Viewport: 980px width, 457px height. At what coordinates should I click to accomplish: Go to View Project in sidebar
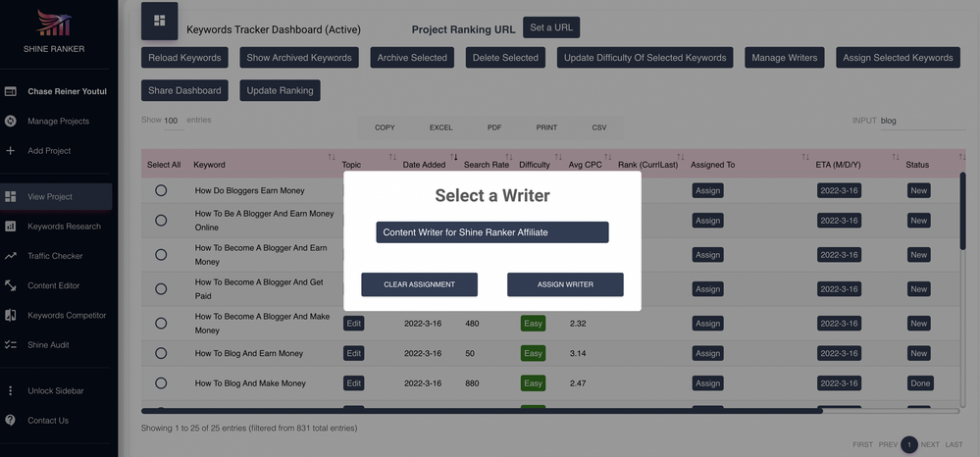point(50,197)
